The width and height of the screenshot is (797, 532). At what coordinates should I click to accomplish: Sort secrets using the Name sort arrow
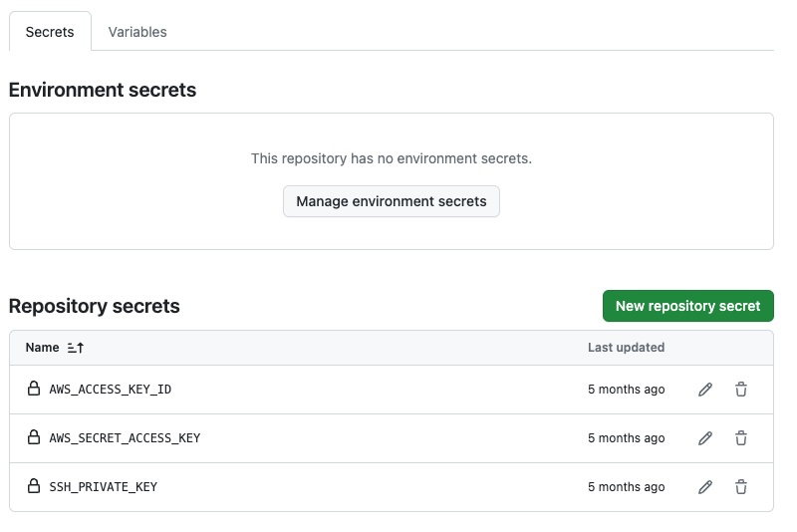pyautogui.click(x=76, y=348)
